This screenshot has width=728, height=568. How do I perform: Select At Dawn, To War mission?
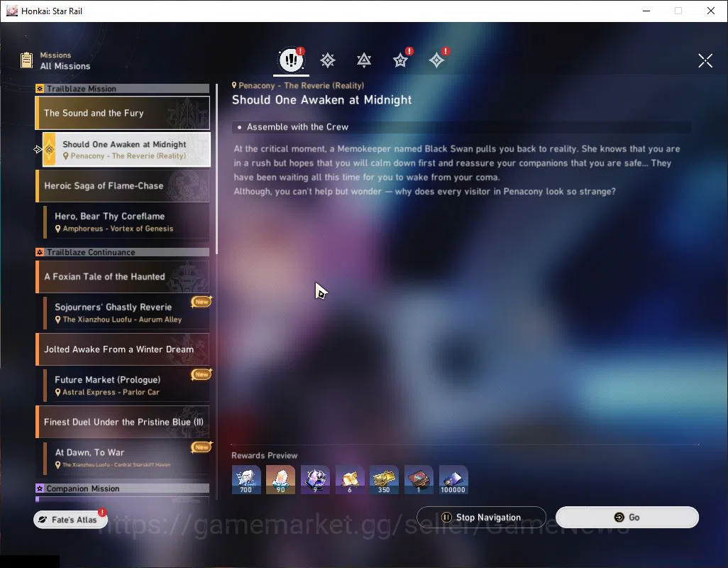[126, 458]
